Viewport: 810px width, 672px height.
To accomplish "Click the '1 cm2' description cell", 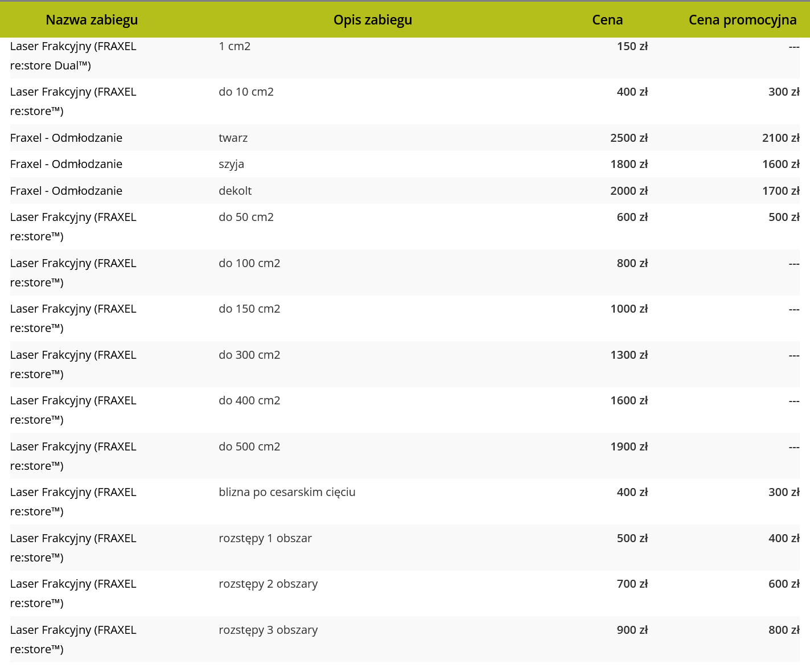I will [x=235, y=46].
